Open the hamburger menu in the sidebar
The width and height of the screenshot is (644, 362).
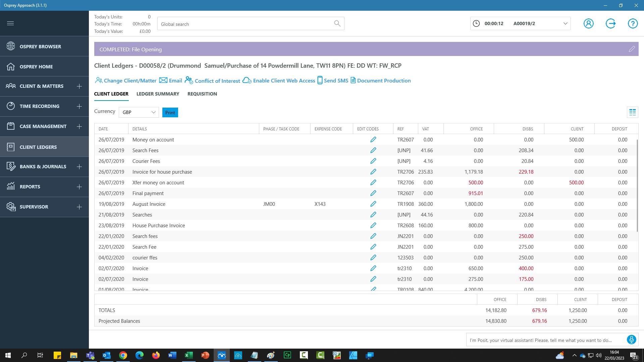click(10, 23)
